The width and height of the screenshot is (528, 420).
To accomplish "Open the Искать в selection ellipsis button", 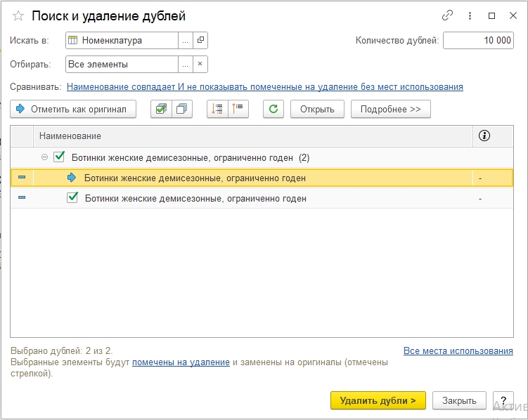I will coord(185,40).
